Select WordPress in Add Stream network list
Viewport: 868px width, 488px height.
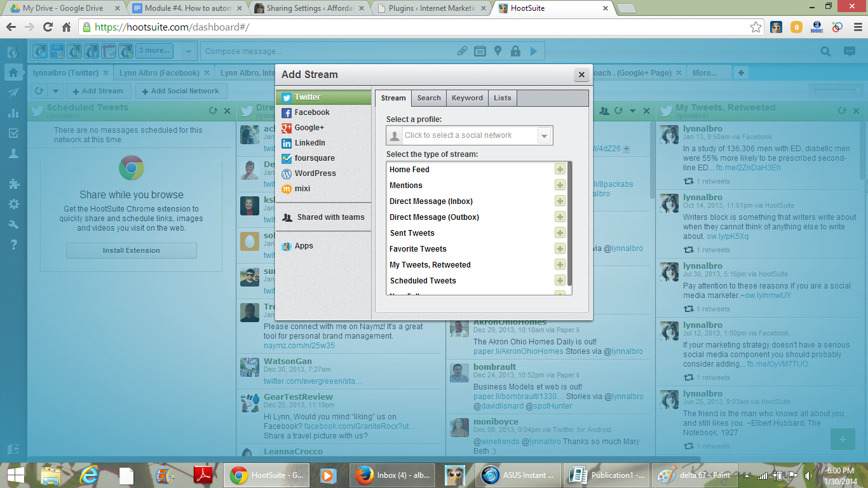coord(323,173)
